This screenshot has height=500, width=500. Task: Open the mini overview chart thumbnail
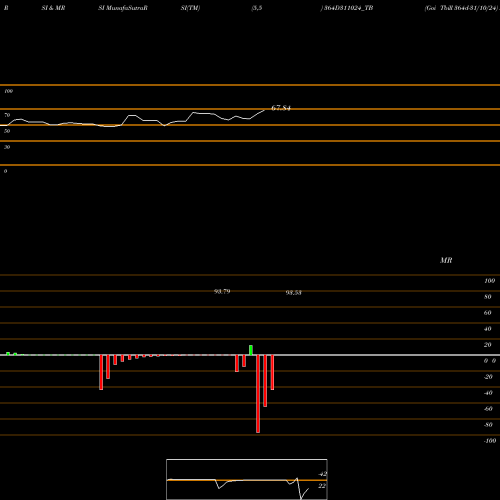[247, 479]
